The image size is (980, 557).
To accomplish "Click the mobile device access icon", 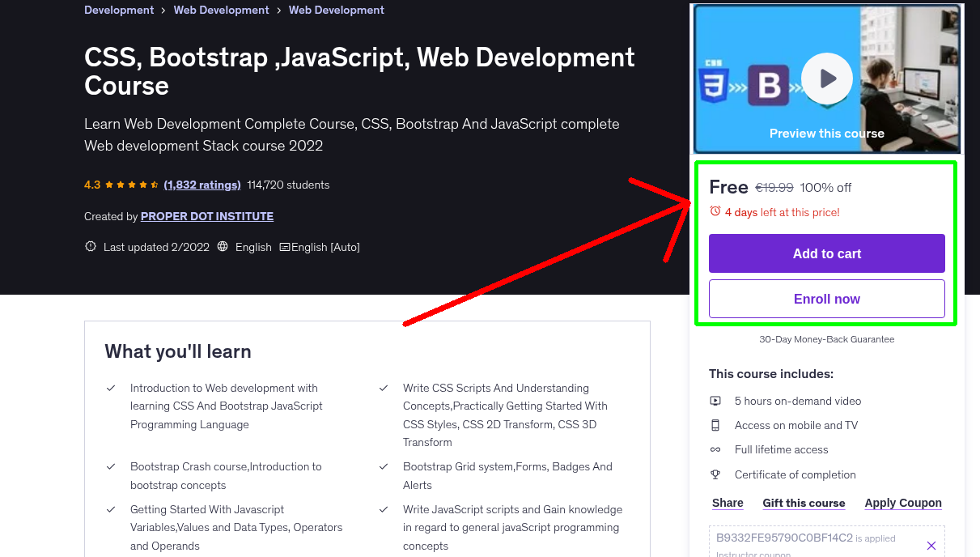I will (x=715, y=425).
